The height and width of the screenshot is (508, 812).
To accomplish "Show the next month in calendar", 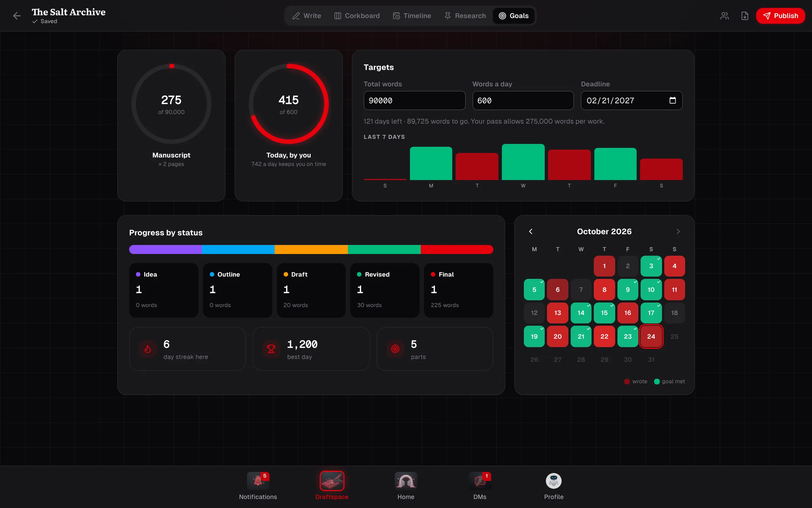I will tap(678, 231).
